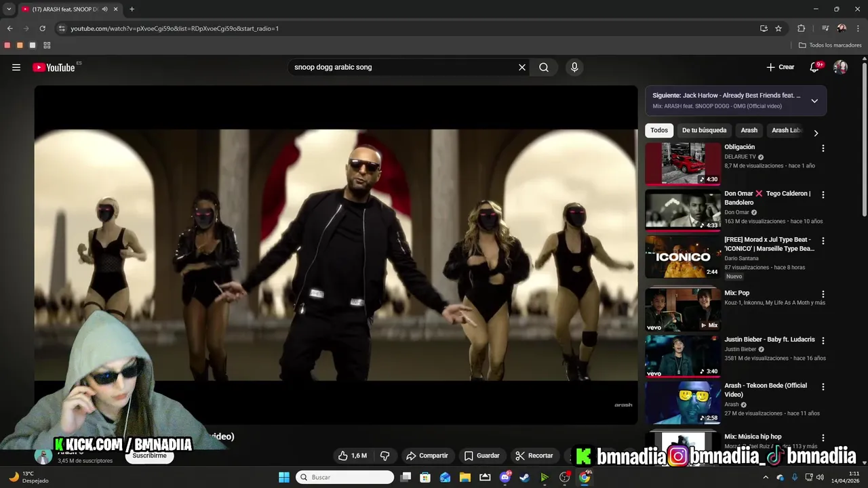Open the Chrome three-dot menu
Viewport: 868px width, 488px height.
click(x=857, y=28)
